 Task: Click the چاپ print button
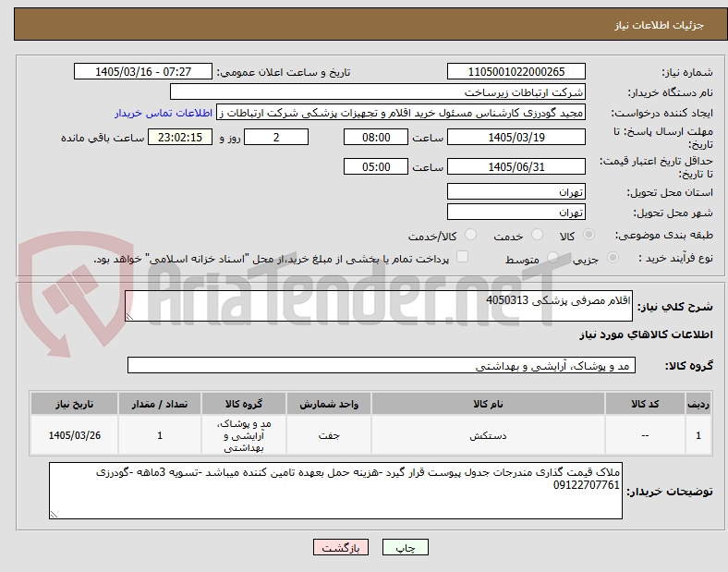406,547
